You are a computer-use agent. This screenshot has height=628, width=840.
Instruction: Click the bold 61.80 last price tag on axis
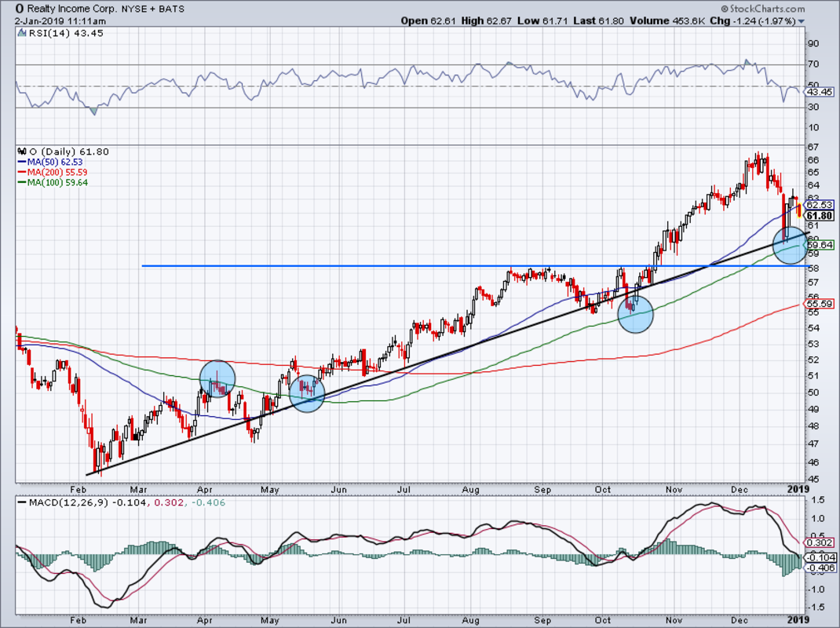(820, 216)
